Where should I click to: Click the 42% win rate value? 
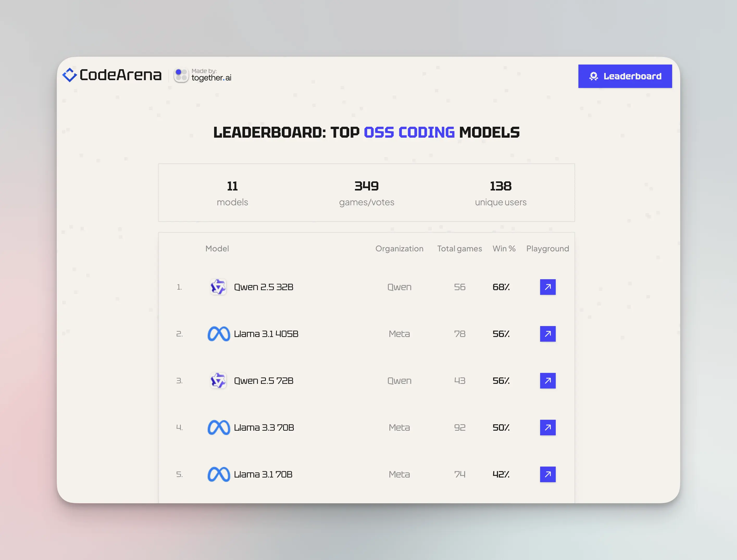(501, 474)
